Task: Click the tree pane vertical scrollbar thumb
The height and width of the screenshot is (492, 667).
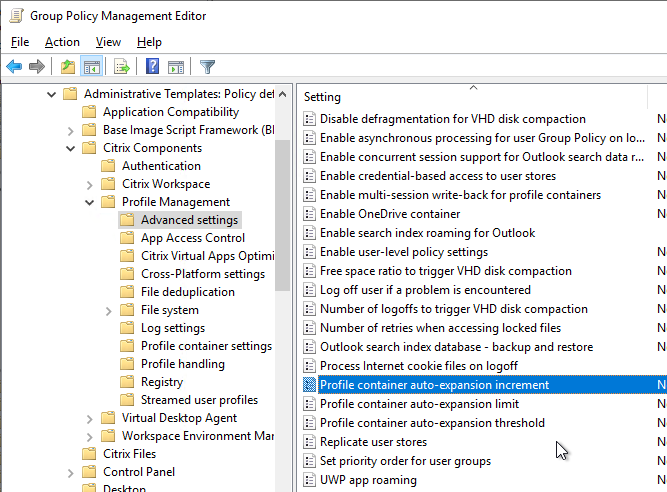Action: (x=282, y=214)
